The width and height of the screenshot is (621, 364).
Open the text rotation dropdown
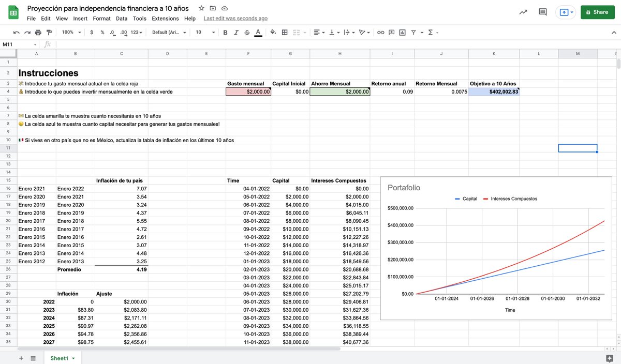[364, 33]
